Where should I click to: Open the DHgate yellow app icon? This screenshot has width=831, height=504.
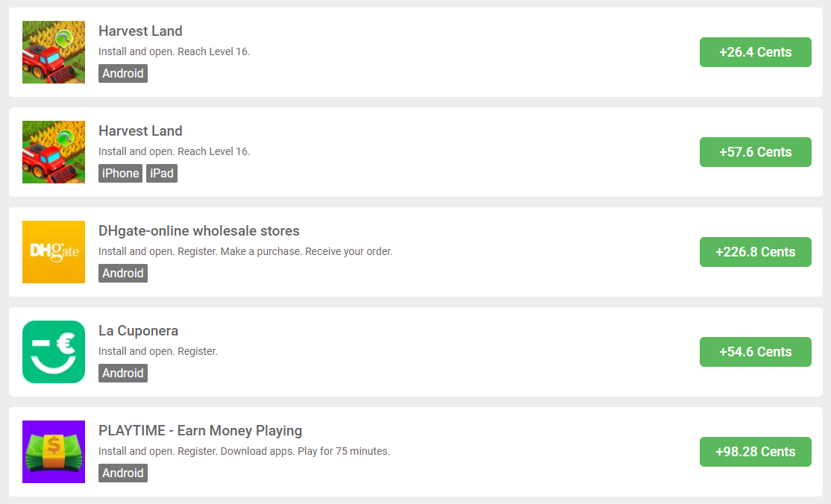[54, 252]
